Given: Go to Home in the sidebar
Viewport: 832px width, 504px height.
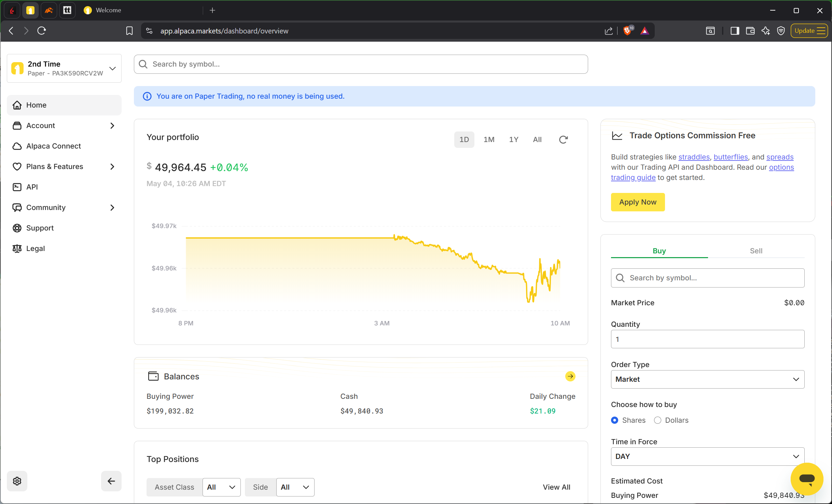Looking at the screenshot, I should [64, 105].
